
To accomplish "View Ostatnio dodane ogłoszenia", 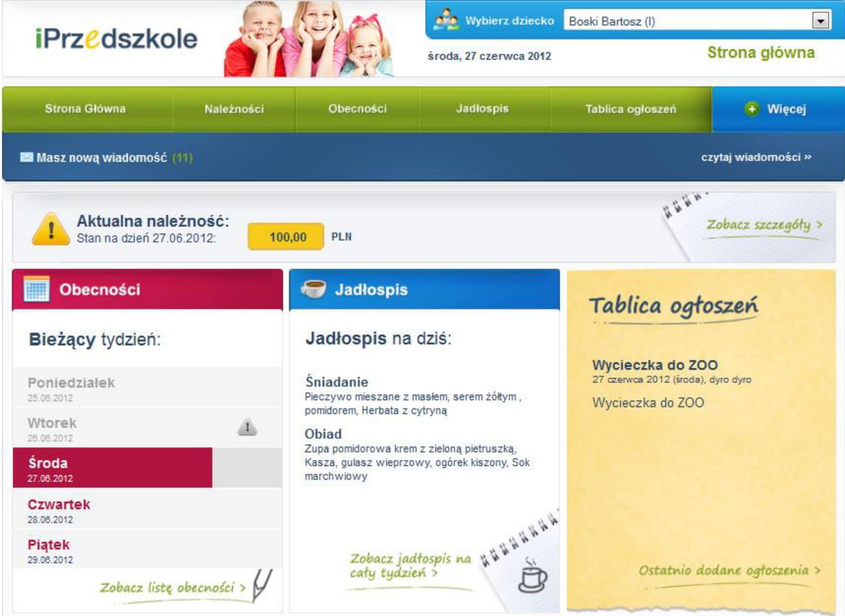I will (729, 570).
